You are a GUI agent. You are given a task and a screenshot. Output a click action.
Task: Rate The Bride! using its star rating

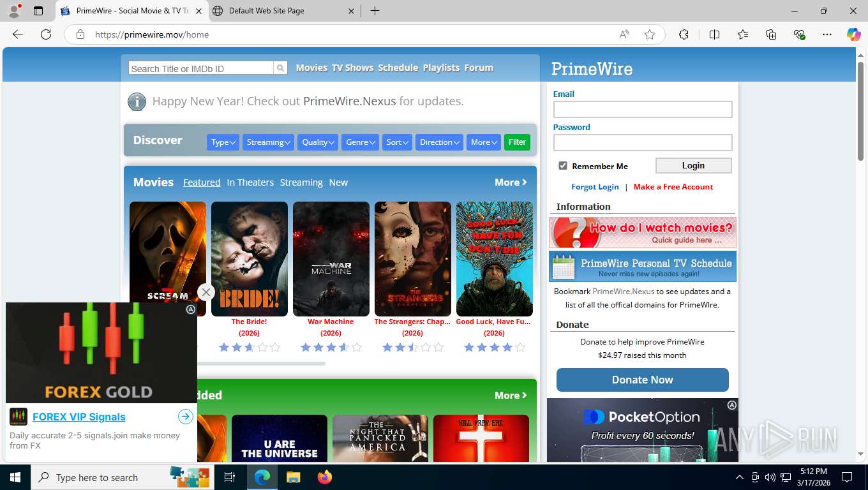click(x=250, y=347)
